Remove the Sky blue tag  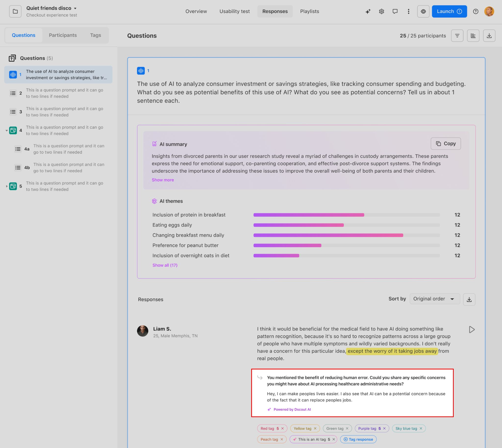[421, 428]
